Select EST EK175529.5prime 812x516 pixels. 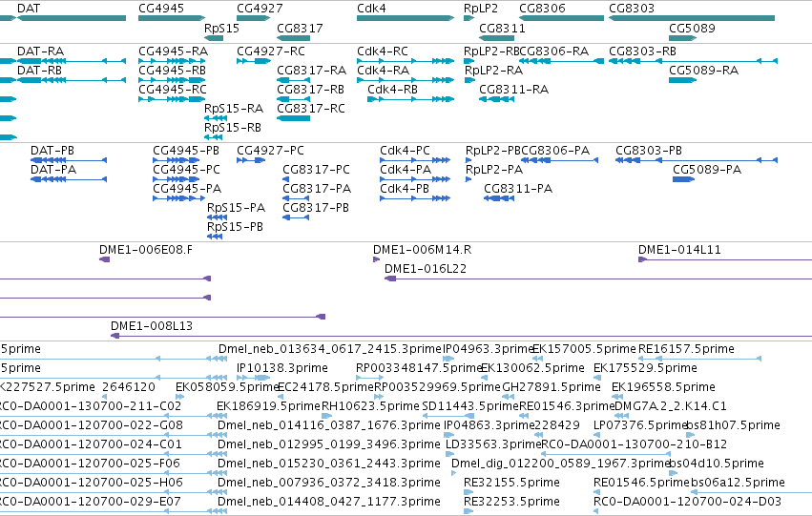pyautogui.click(x=596, y=378)
